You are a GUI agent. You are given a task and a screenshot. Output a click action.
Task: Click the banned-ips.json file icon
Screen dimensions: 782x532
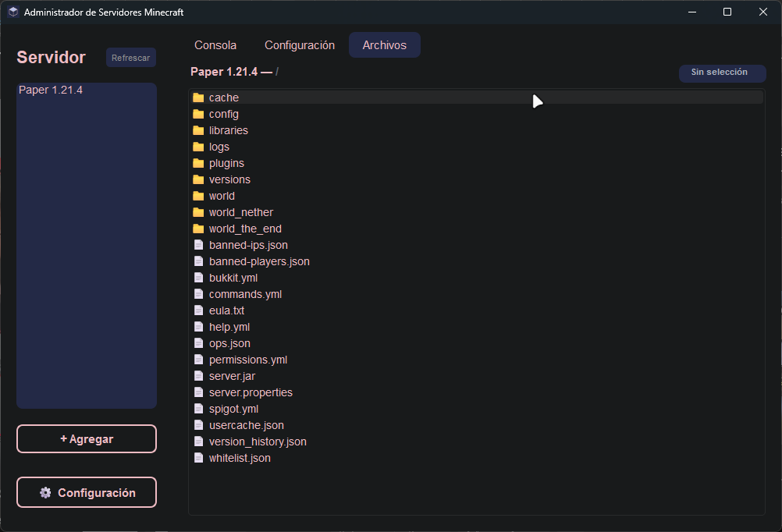[198, 245]
